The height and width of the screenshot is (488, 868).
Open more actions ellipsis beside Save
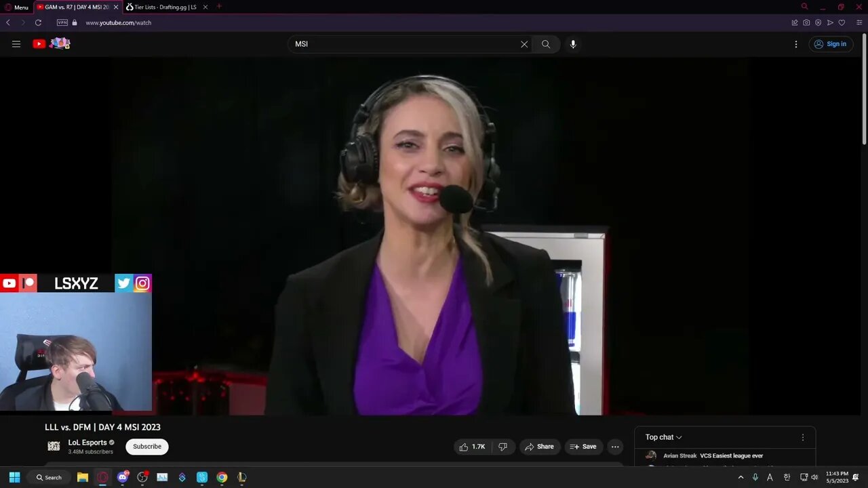pos(615,447)
